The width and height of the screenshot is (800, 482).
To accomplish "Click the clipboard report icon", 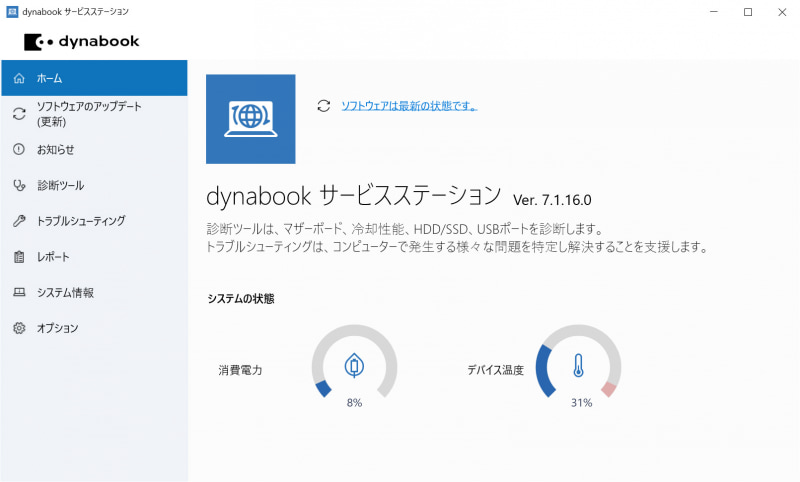I will (x=19, y=257).
